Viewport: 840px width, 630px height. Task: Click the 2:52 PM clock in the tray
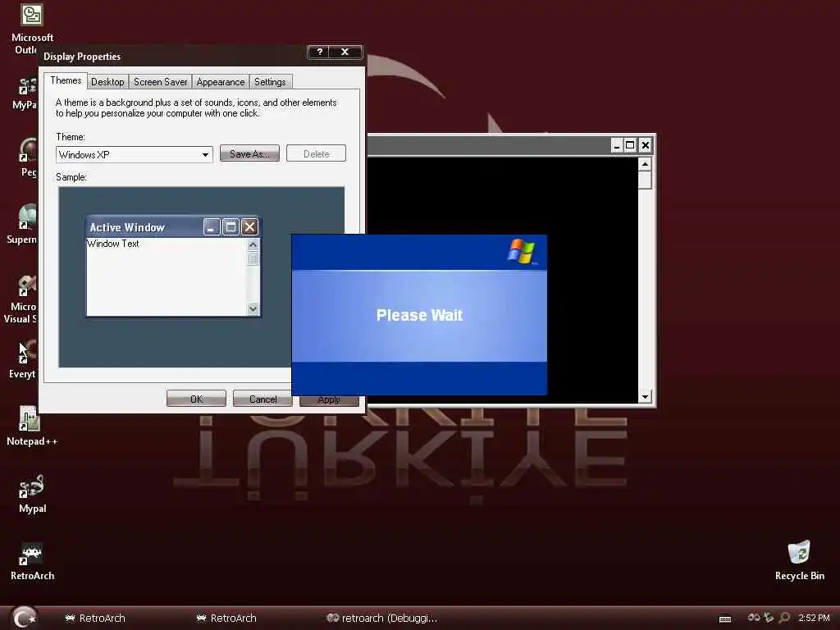pos(814,618)
